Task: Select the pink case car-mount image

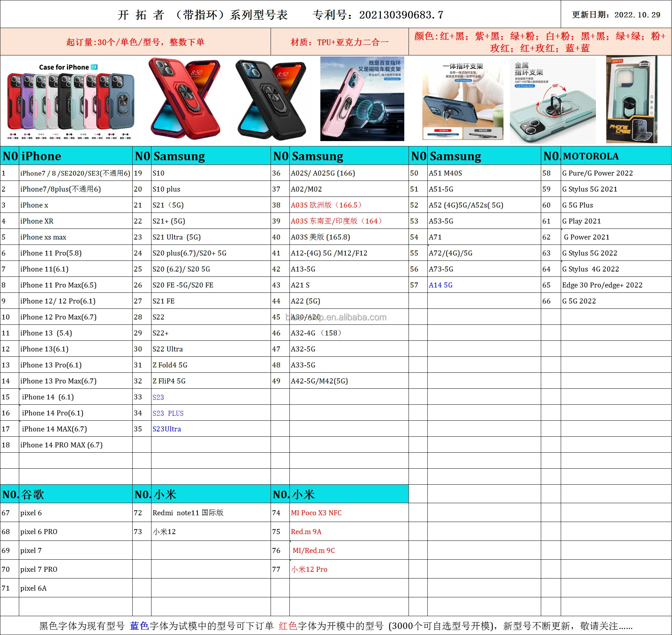Action: (x=362, y=99)
